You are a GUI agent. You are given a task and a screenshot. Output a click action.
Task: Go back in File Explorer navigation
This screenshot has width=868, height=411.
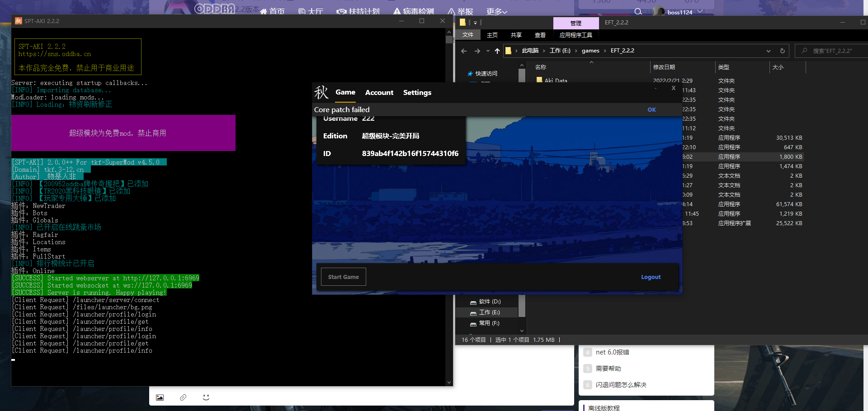tap(464, 51)
